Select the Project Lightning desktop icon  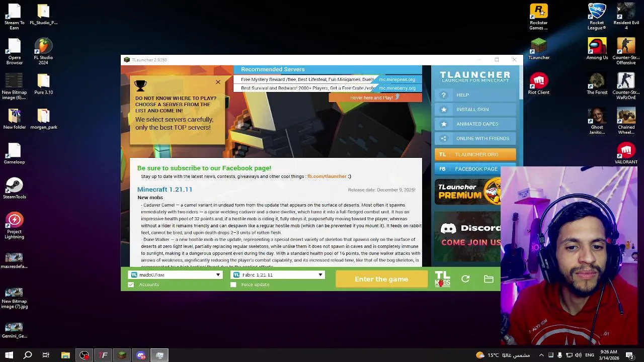[14, 226]
